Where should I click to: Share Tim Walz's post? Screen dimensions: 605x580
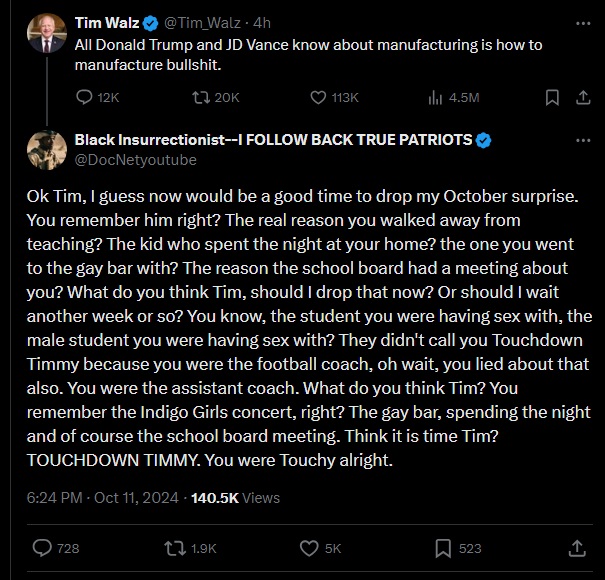(x=582, y=97)
